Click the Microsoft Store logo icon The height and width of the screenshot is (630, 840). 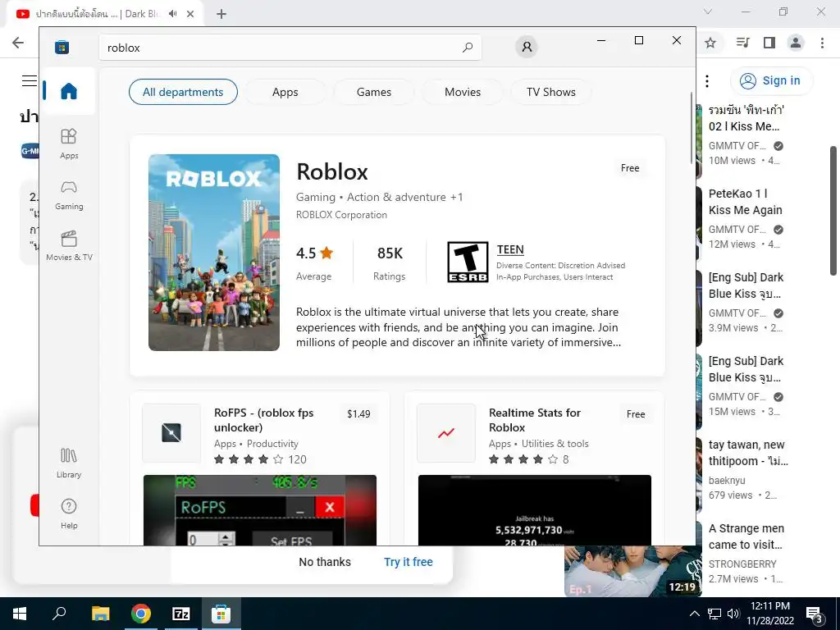pos(62,47)
